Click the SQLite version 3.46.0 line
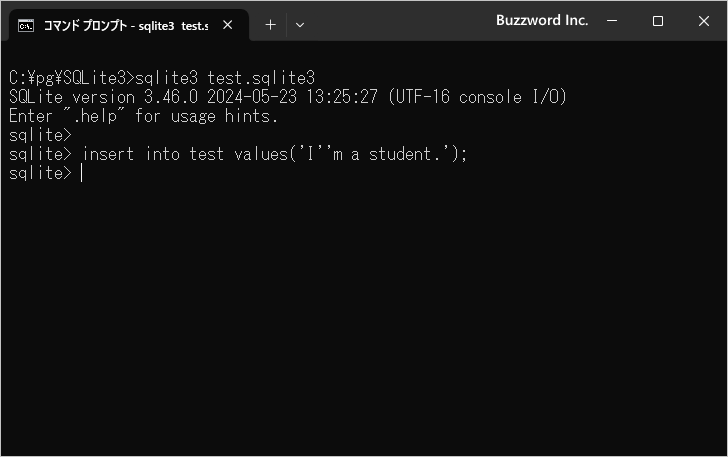Image resolution: width=728 pixels, height=457 pixels. point(288,97)
